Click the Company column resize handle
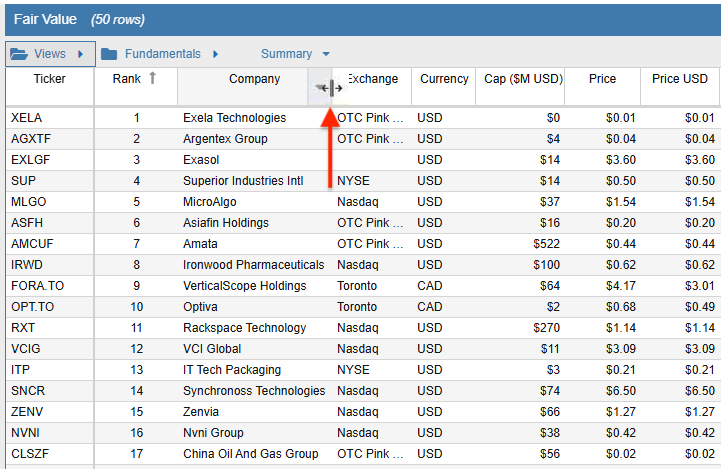Image resolution: width=721 pixels, height=469 pixels. 331,87
